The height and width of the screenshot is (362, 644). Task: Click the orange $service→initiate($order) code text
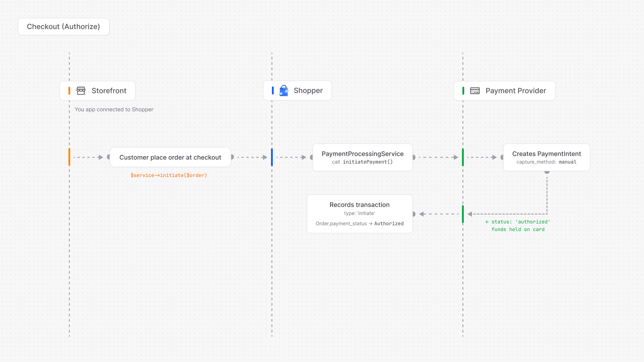tap(169, 175)
